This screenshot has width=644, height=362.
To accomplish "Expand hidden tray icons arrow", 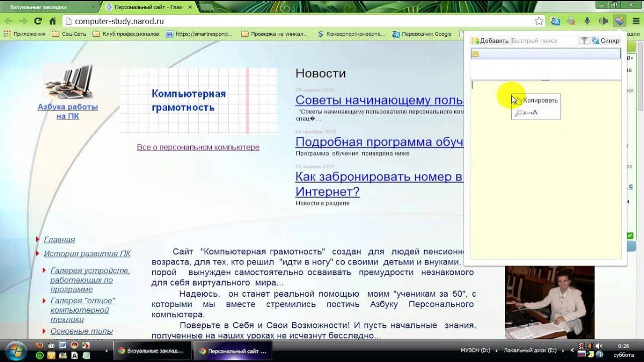I will coord(572,350).
